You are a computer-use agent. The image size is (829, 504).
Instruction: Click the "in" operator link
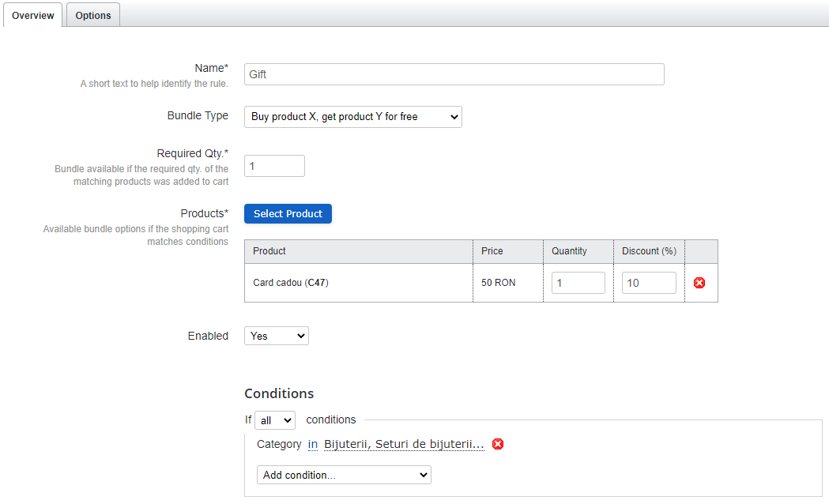[312, 444]
